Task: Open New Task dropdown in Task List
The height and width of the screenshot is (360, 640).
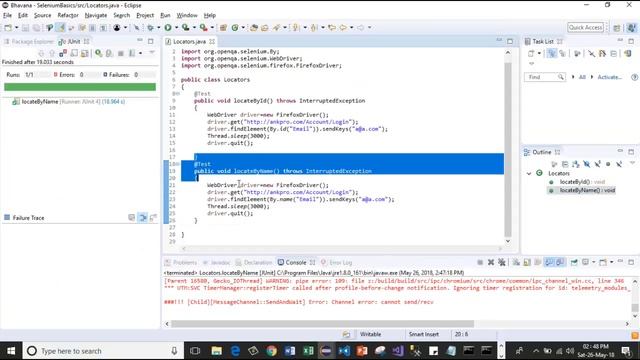Action: (539, 53)
